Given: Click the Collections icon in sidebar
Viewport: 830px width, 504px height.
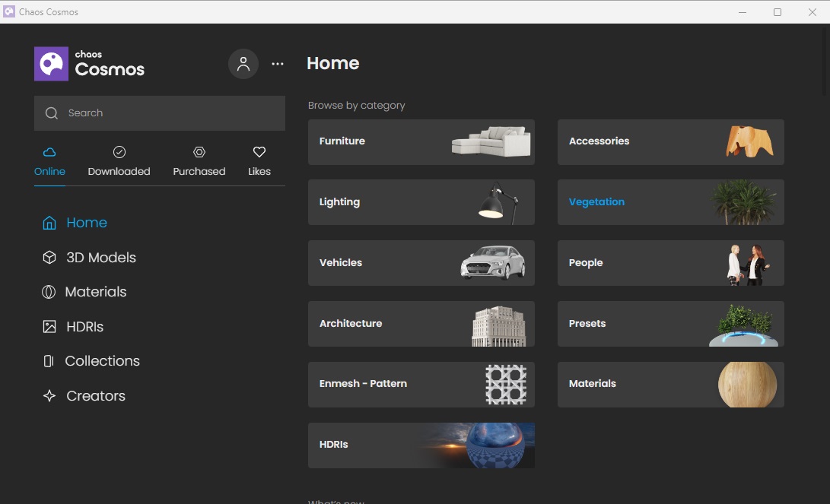Looking at the screenshot, I should click(x=49, y=361).
